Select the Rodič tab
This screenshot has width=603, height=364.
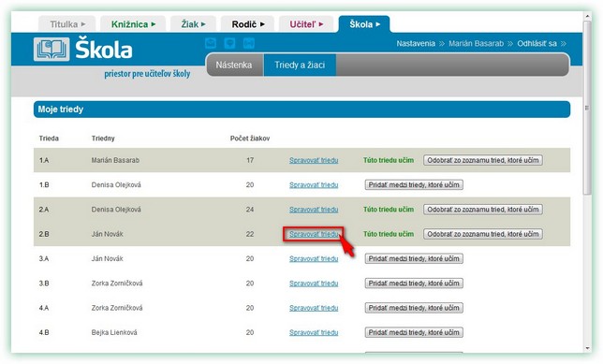click(x=247, y=24)
